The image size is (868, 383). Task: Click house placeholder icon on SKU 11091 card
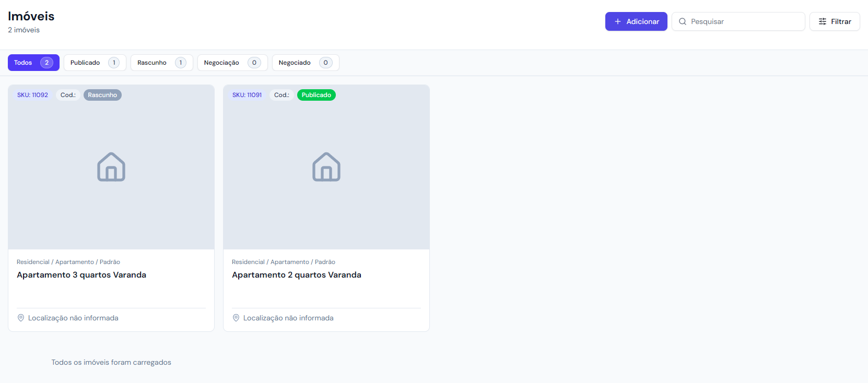point(326,167)
